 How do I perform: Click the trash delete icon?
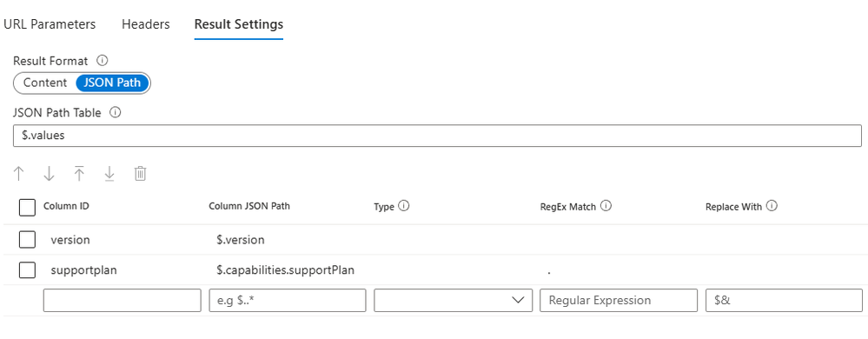[x=140, y=174]
